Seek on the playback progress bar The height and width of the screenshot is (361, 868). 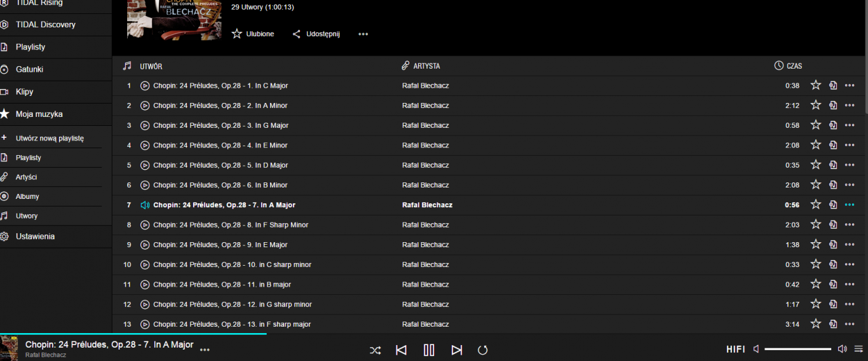click(x=434, y=334)
